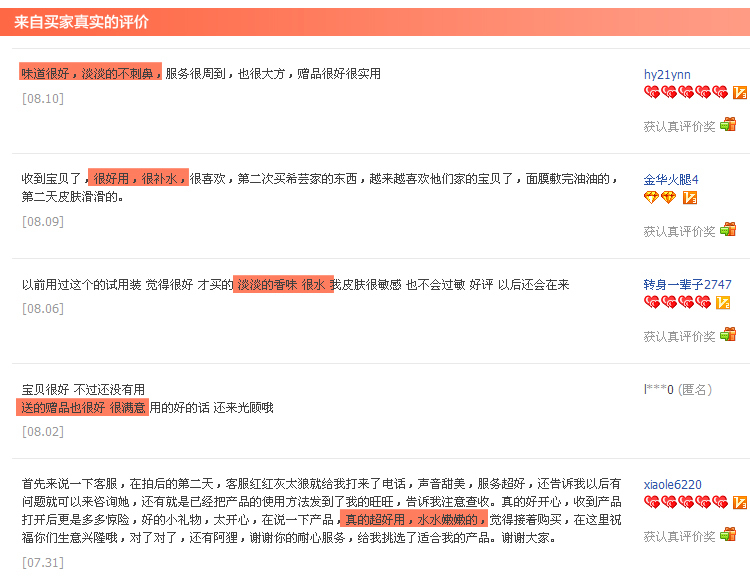750x576 pixels.
Task: Click the VIP badge beside 转身一辈子2747's hearts
Action: pos(722,302)
